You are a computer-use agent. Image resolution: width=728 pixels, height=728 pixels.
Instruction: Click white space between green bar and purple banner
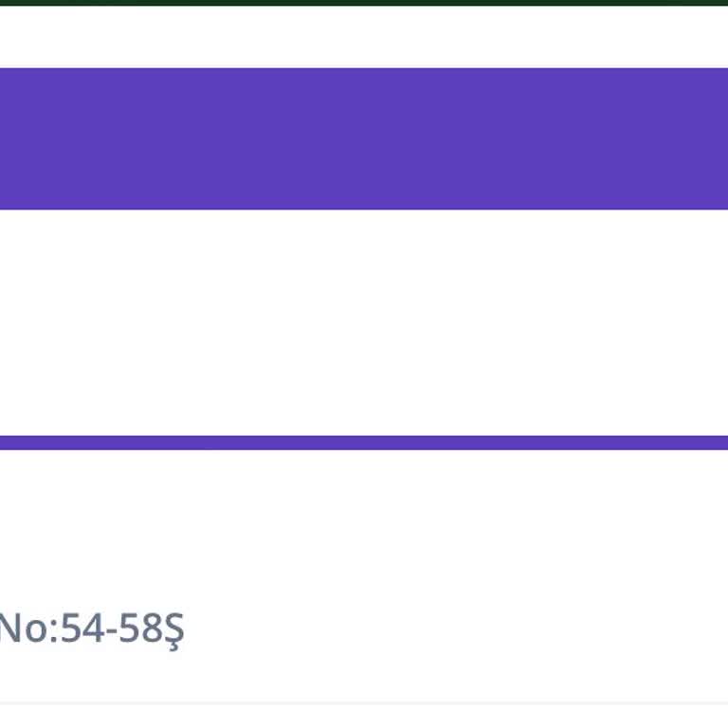point(364,37)
